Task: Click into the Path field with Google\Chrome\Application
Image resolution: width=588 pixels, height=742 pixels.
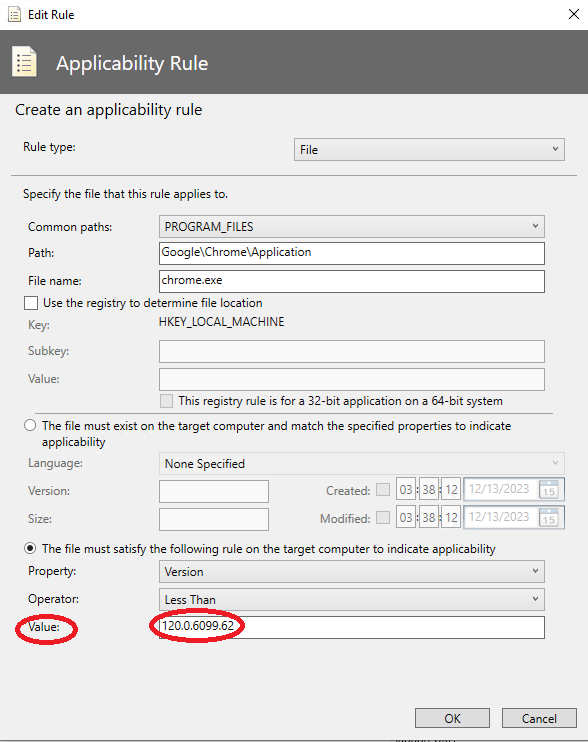Action: [351, 253]
